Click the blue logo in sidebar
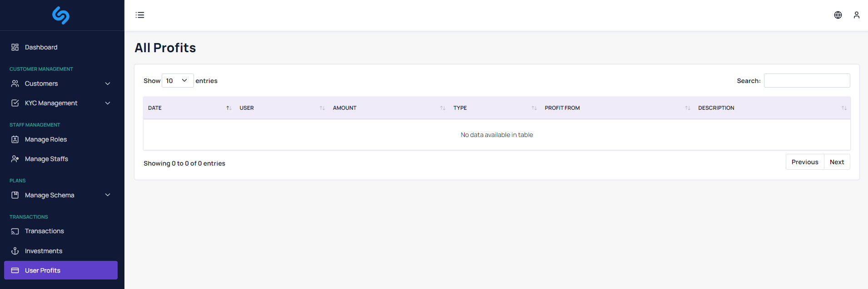 (61, 15)
